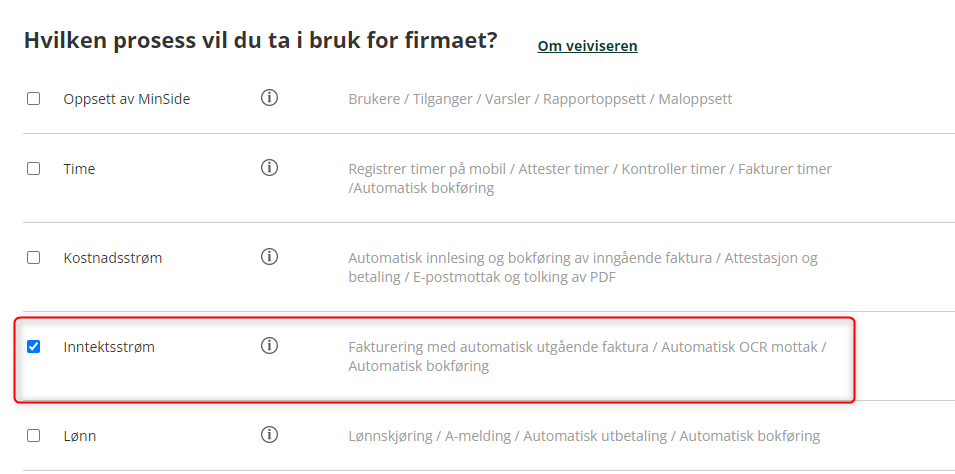Click the Inntektsstrøm label text

point(109,347)
